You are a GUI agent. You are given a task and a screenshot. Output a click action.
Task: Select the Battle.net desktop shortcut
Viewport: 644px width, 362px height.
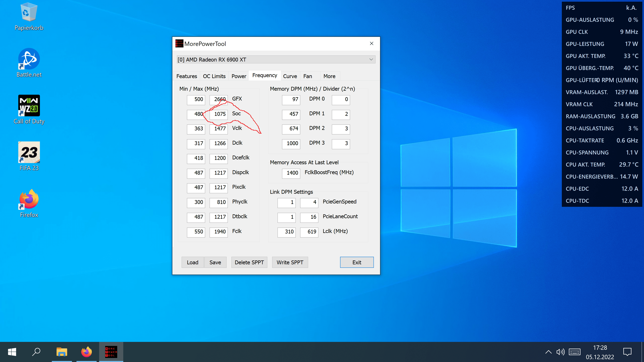pos(29,63)
